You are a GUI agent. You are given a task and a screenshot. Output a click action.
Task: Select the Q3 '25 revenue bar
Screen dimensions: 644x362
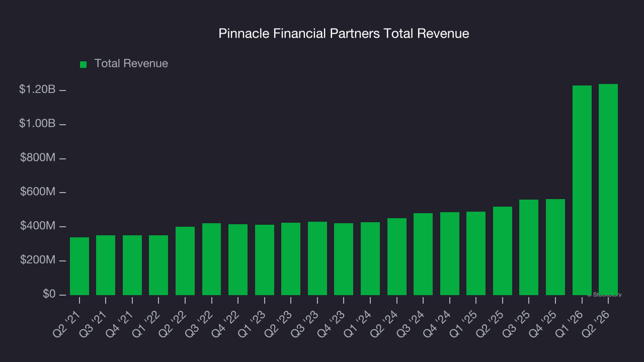click(529, 247)
